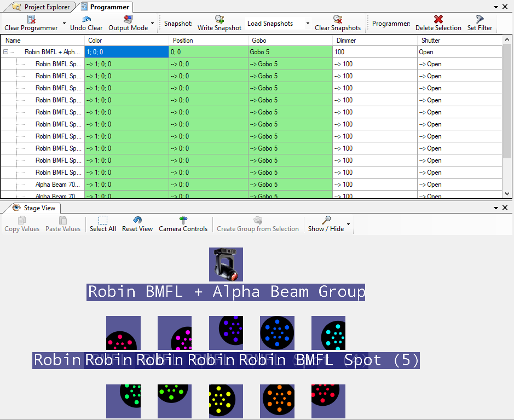Select the fixture with blue gobo dots

[x=278, y=333]
